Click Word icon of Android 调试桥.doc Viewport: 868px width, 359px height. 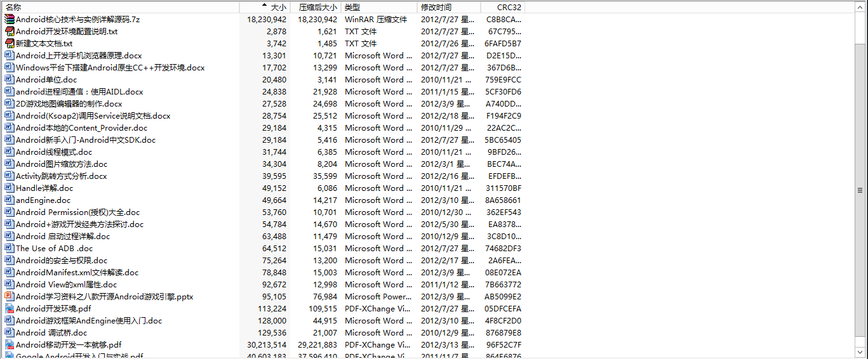10,332
